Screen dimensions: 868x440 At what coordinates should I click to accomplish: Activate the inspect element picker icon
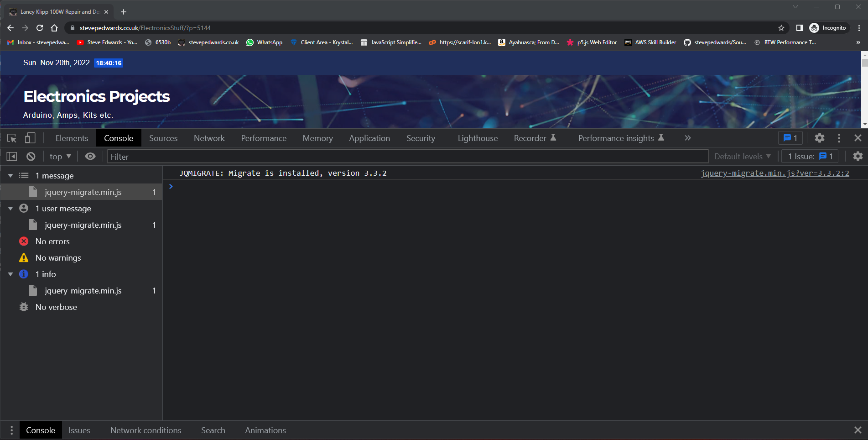click(12, 138)
